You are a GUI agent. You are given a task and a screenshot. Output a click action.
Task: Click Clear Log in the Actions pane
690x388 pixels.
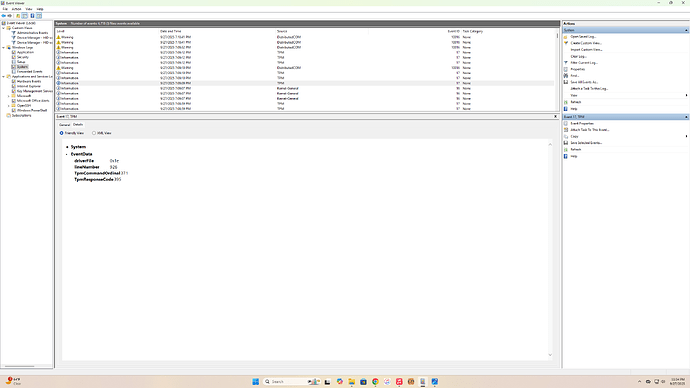[x=578, y=56]
